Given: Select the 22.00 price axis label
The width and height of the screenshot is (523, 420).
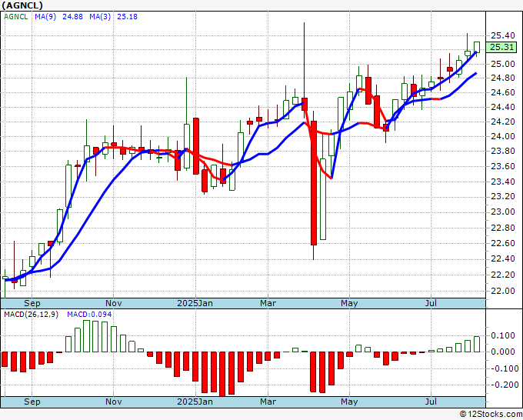Looking at the screenshot, I should point(503,291).
